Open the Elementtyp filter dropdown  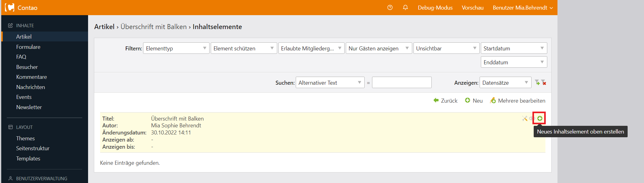pos(176,48)
